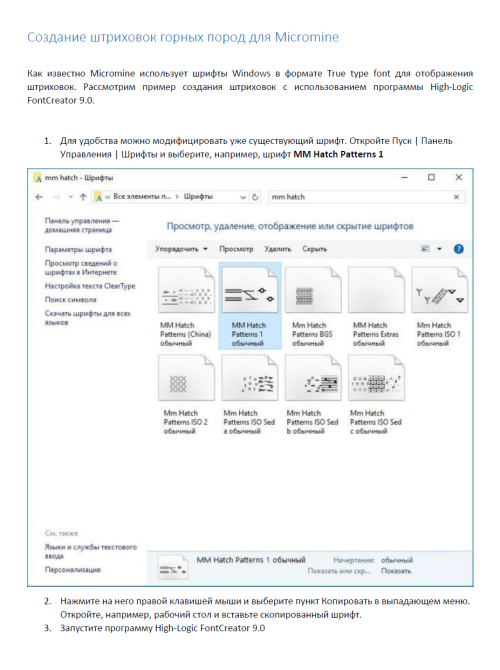Click the Показать value in details pane
This screenshot has width=500, height=670.
coord(396,571)
